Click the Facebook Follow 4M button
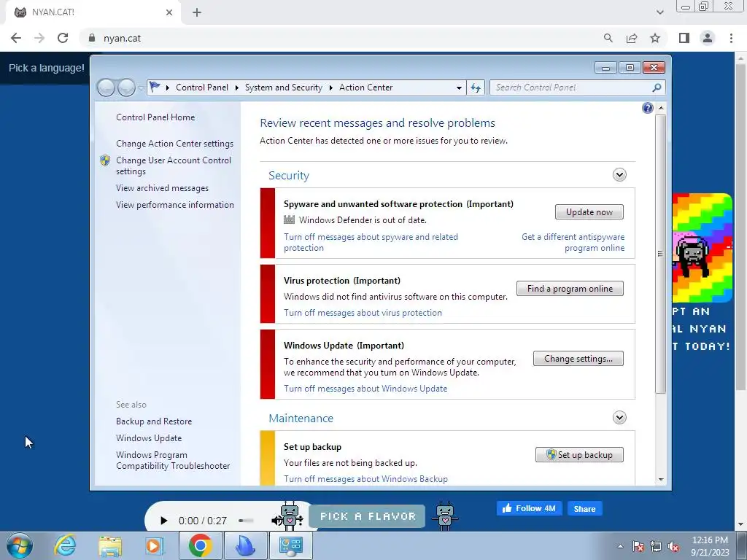Image resolution: width=747 pixels, height=560 pixels. (x=530, y=508)
